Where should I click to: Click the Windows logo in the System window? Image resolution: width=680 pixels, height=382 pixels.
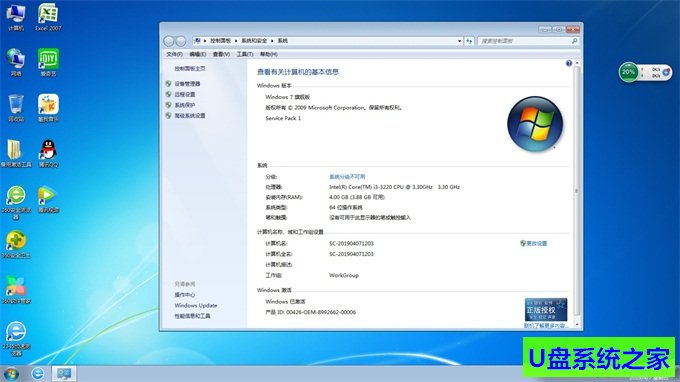point(535,124)
